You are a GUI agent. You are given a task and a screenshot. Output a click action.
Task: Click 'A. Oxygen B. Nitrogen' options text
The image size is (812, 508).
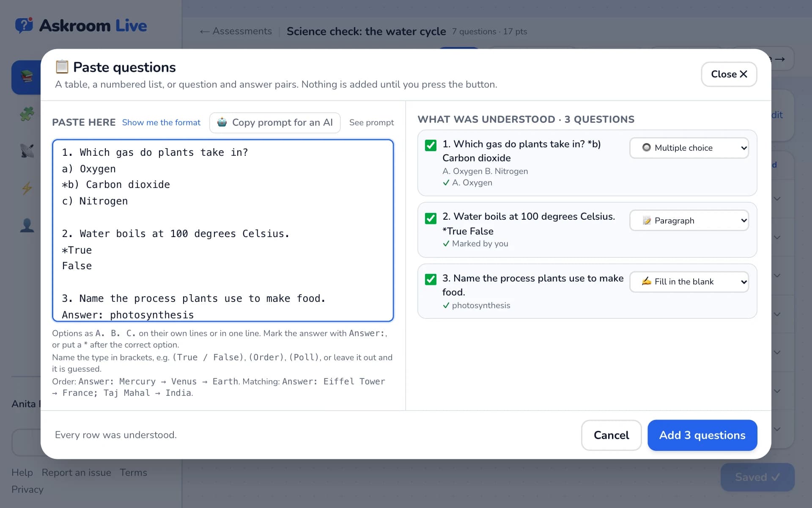point(485,171)
